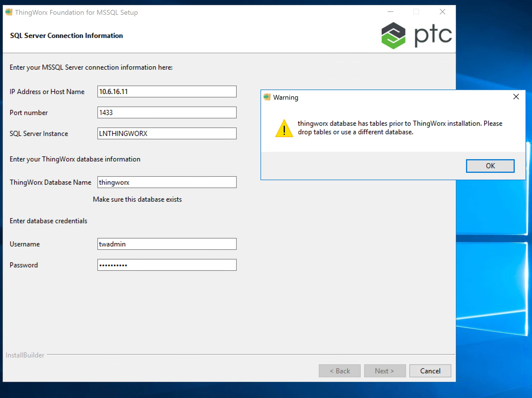Click the 'SQL Server Connection Information' heading
The image size is (532, 398).
point(67,35)
